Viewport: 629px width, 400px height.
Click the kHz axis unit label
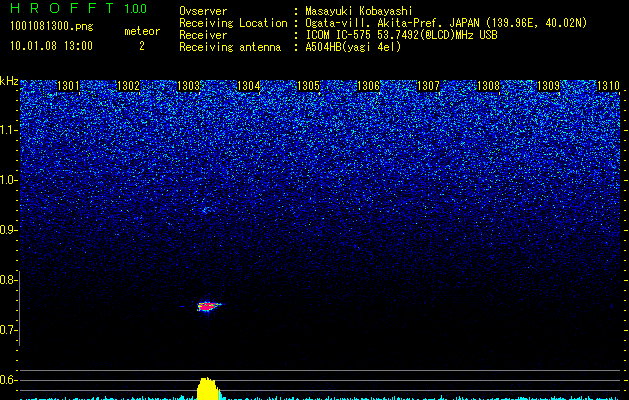tap(9, 81)
